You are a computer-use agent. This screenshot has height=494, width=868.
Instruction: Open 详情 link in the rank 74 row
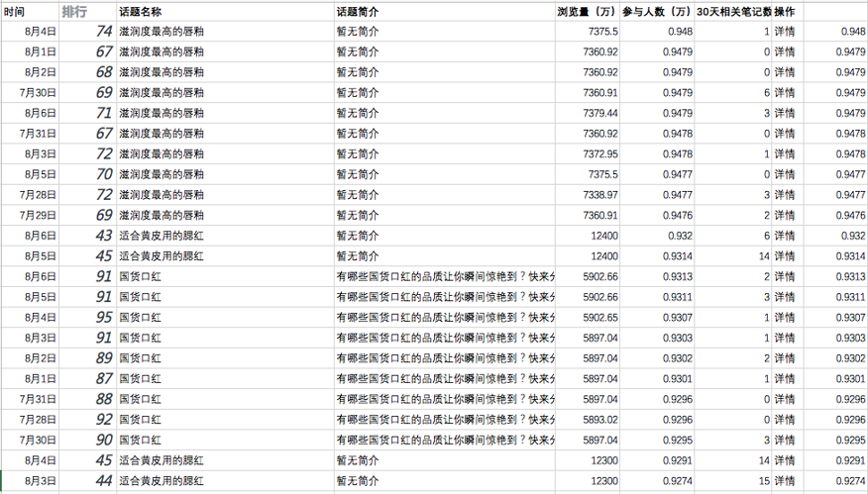(x=785, y=32)
